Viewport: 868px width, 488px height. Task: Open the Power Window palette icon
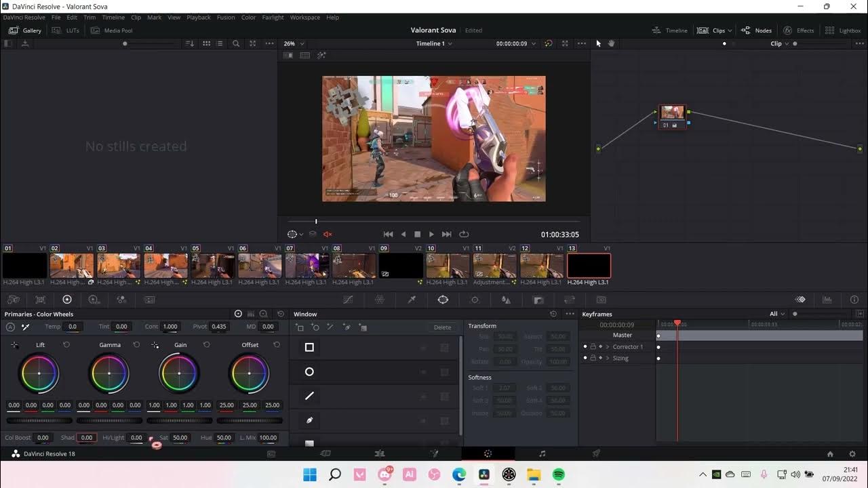(443, 300)
